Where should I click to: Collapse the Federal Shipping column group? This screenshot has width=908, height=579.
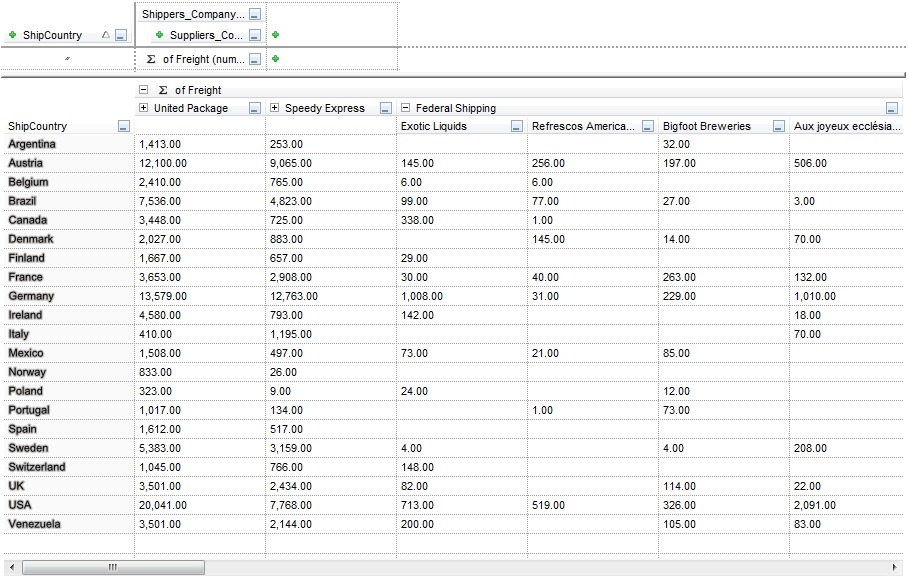[405, 108]
